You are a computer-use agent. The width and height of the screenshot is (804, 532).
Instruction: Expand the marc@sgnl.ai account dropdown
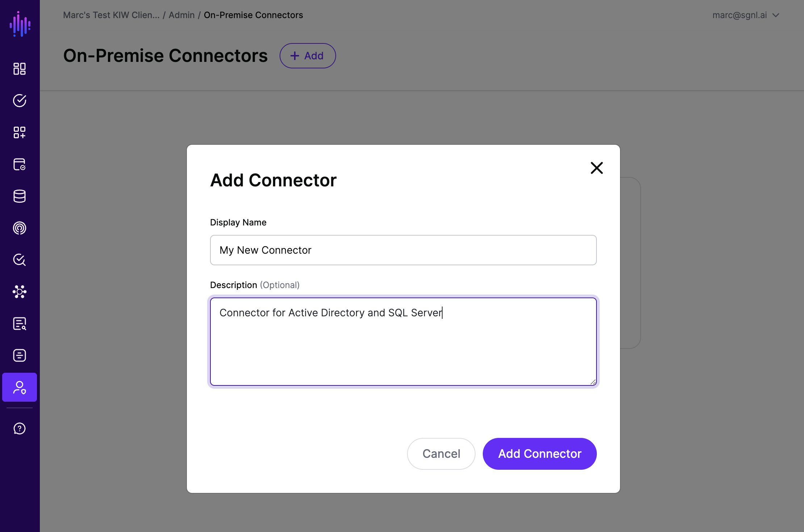pyautogui.click(x=745, y=15)
